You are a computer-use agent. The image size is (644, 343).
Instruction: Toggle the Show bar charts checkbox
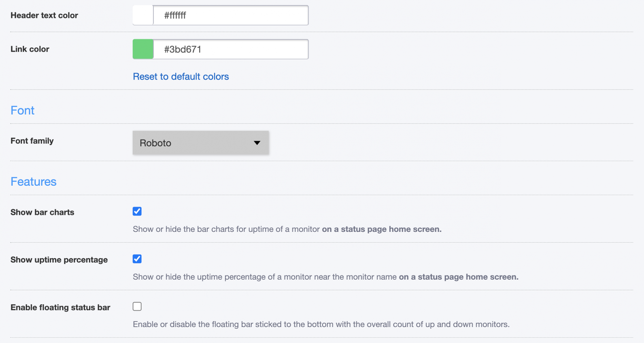point(137,211)
